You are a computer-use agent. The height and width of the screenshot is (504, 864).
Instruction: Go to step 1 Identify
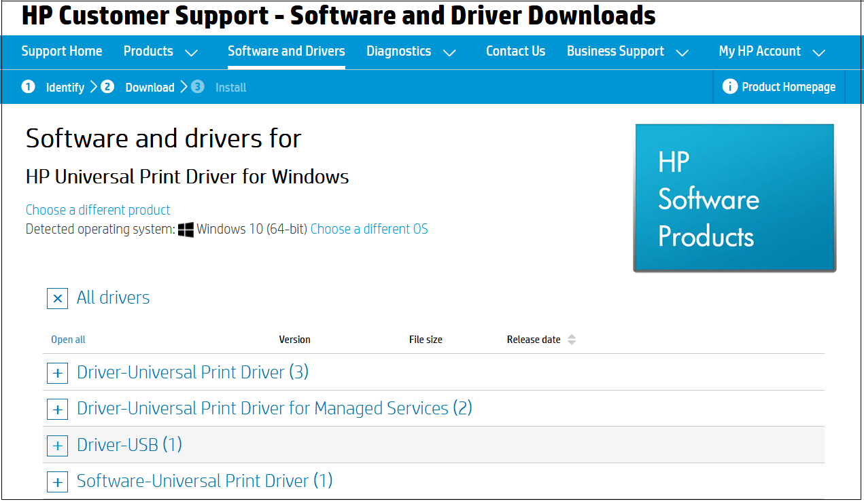tap(65, 88)
